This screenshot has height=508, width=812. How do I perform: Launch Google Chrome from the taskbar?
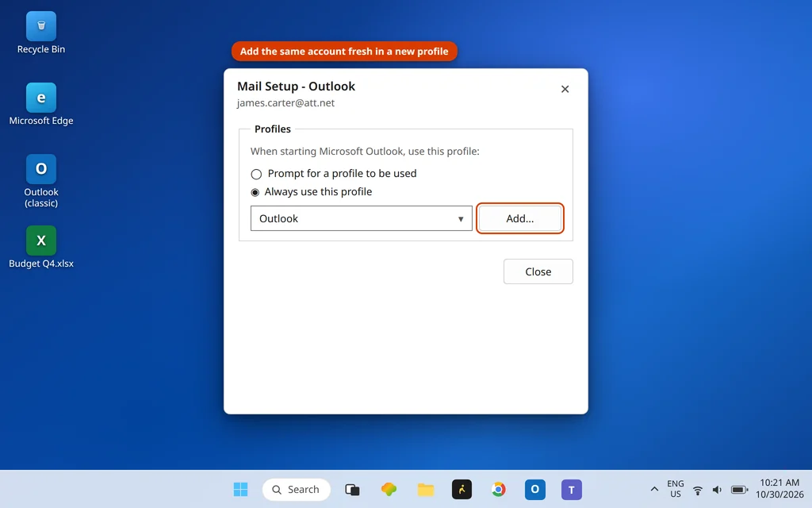(498, 489)
